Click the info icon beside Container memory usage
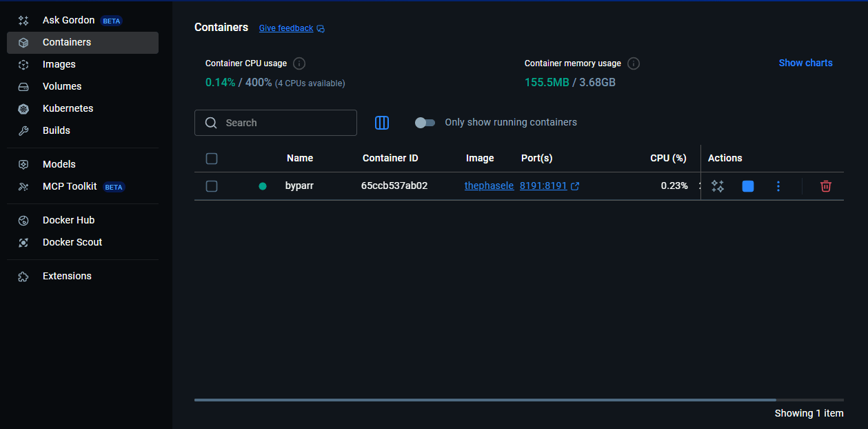 coord(634,63)
